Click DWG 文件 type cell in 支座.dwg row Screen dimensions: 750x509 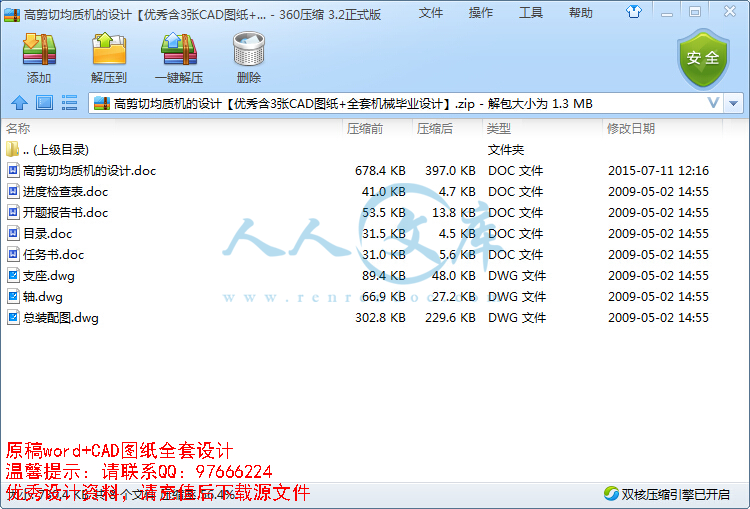[517, 276]
